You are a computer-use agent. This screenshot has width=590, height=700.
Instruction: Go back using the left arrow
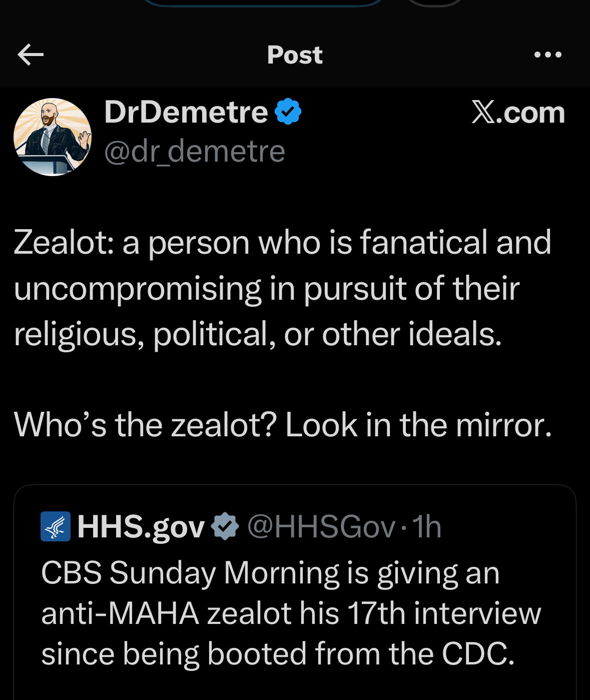[x=31, y=55]
